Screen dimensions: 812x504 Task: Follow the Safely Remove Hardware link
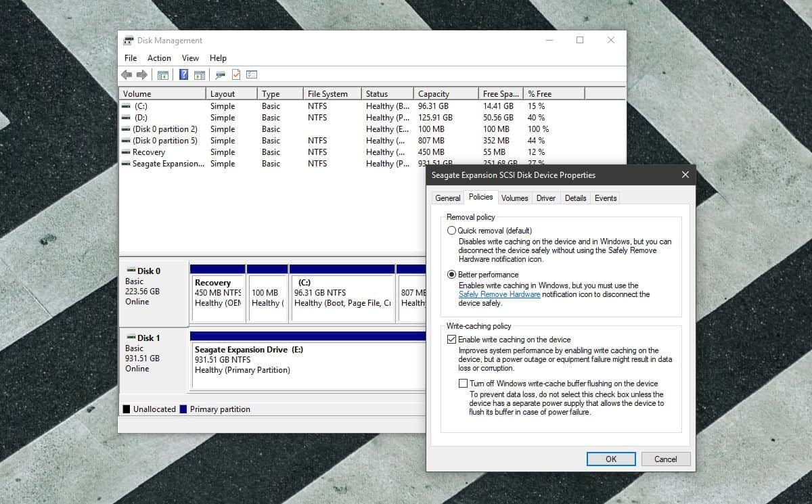499,294
